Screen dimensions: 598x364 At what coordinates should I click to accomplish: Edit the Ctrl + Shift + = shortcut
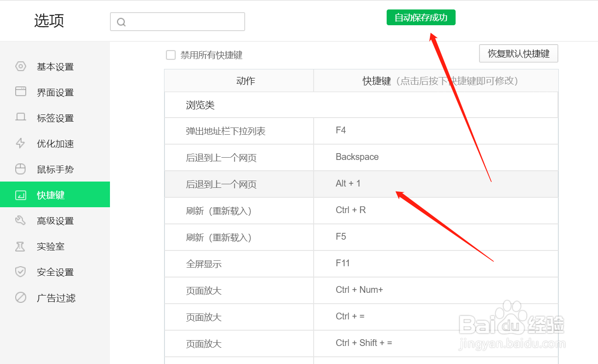[x=436, y=343]
